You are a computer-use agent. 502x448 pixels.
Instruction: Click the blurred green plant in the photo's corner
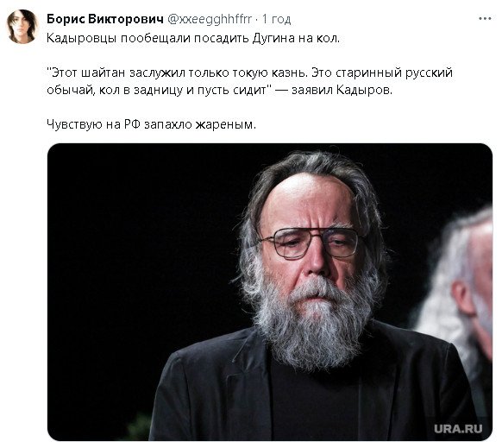tap(139, 426)
